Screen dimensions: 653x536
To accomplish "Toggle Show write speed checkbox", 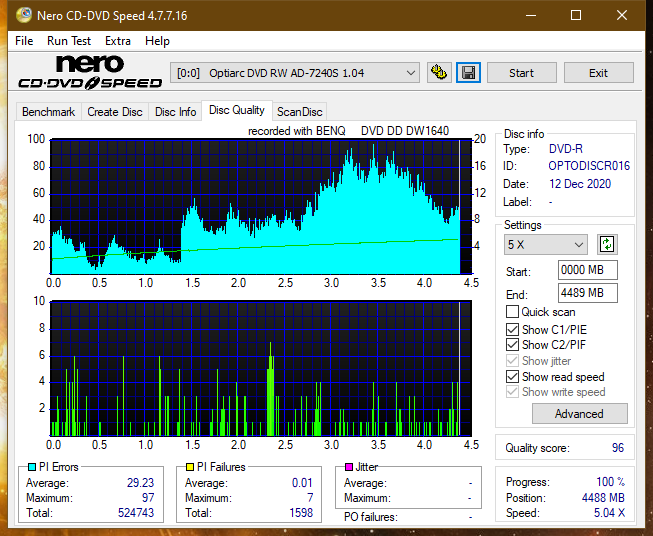I will pyautogui.click(x=512, y=392).
